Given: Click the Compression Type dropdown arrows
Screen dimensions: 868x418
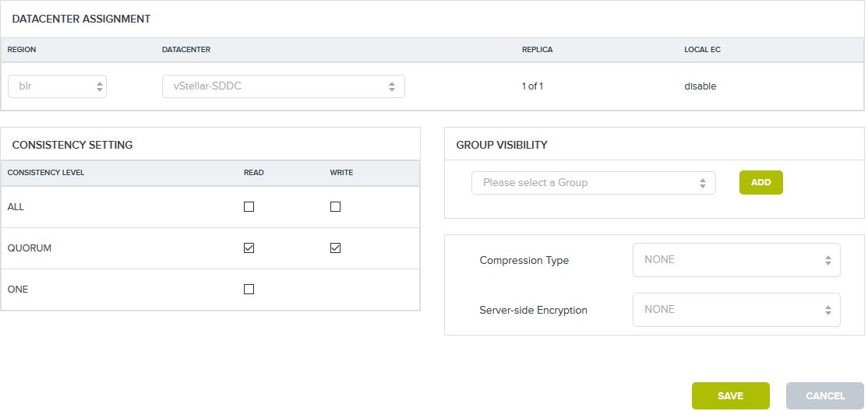Looking at the screenshot, I should [x=827, y=260].
